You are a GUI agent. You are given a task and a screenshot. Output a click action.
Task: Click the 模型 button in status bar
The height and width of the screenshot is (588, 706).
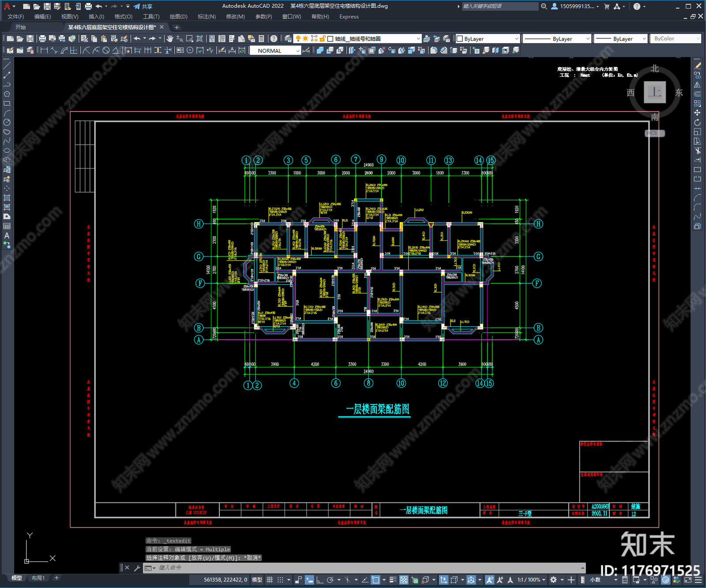(x=257, y=580)
